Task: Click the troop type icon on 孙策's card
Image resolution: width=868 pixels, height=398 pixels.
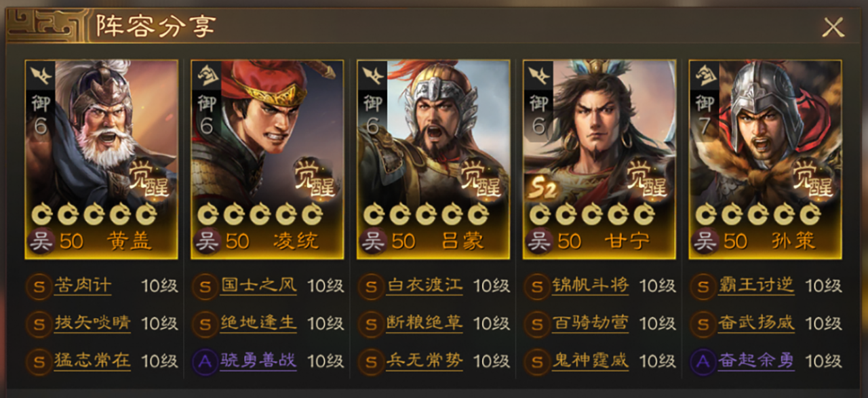Action: (705, 76)
